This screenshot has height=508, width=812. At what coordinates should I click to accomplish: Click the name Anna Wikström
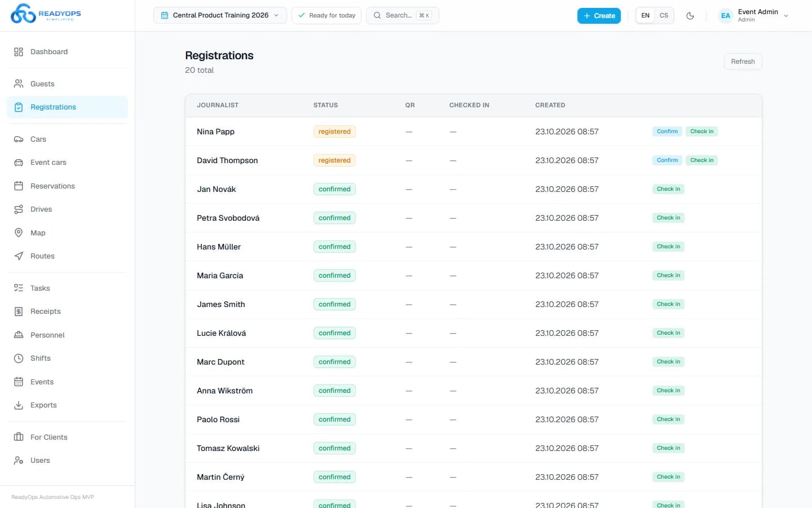pos(224,391)
